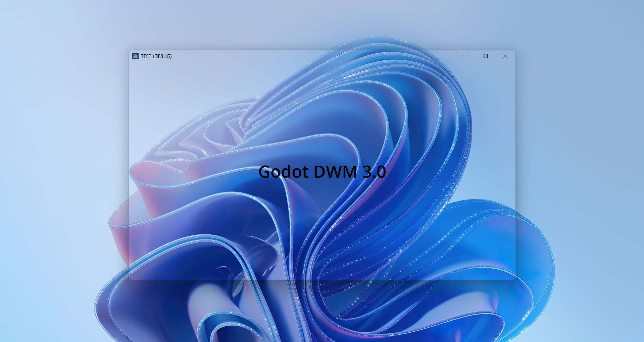
Task: Close the TEST (DEBUG) window
Action: 505,56
